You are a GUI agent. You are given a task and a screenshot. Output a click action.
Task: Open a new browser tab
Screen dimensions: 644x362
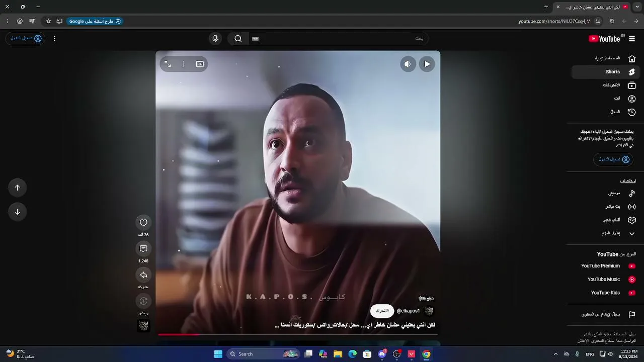pyautogui.click(x=546, y=7)
